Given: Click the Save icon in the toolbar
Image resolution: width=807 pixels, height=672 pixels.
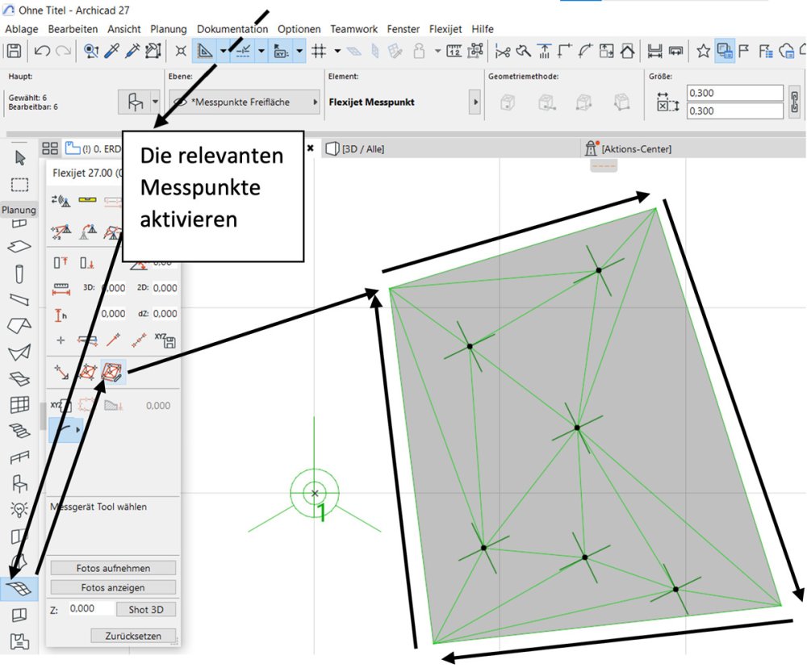Looking at the screenshot, I should [x=14, y=51].
